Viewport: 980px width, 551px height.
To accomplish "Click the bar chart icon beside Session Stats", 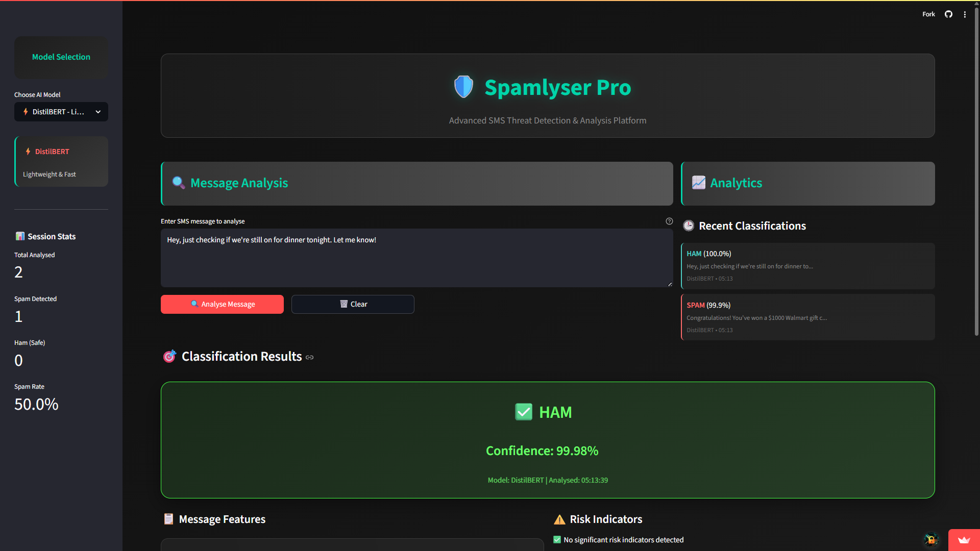I will pos(20,236).
